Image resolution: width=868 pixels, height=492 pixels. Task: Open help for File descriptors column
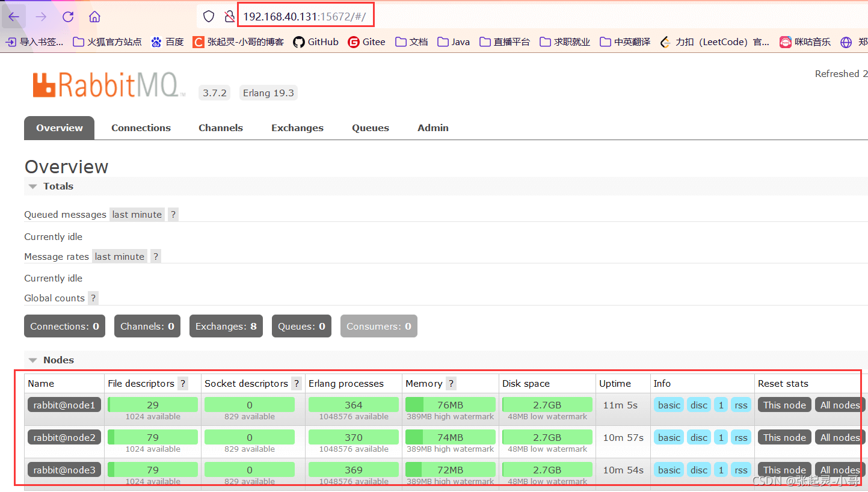[183, 384]
